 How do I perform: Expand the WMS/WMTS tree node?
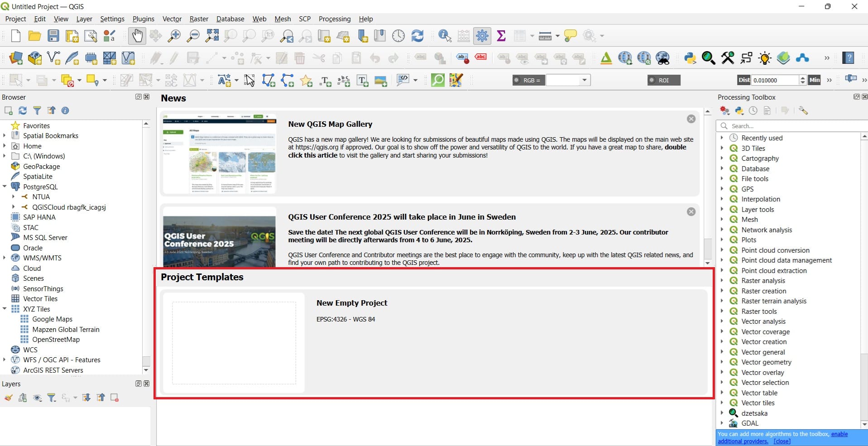click(5, 258)
